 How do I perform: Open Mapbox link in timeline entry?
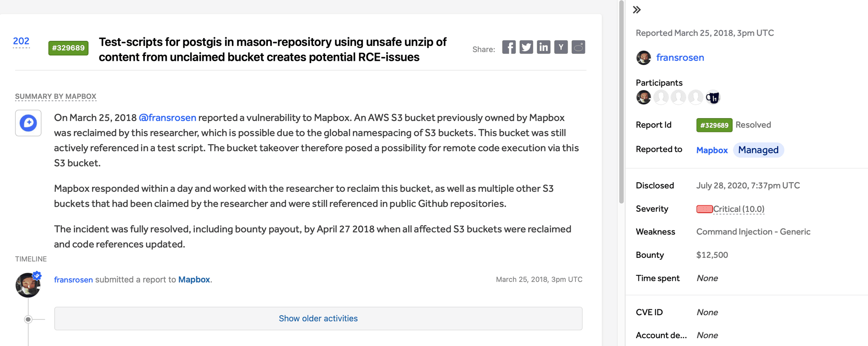click(x=194, y=280)
